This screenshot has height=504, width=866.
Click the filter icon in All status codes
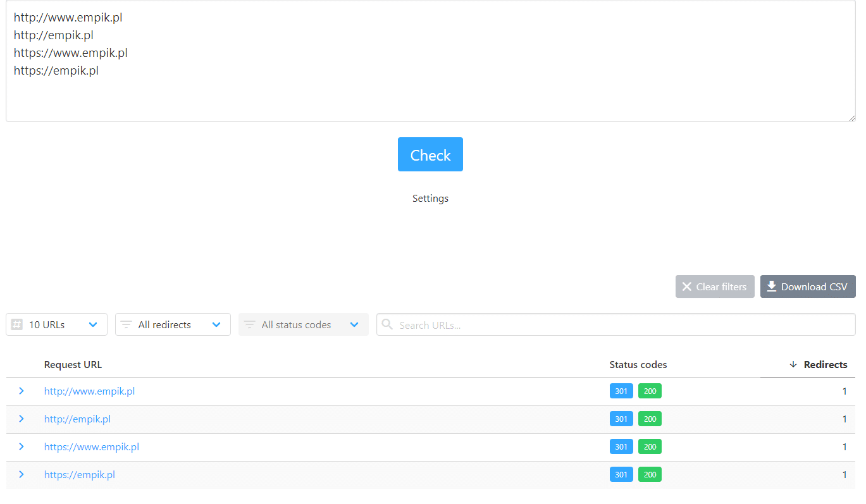[250, 324]
